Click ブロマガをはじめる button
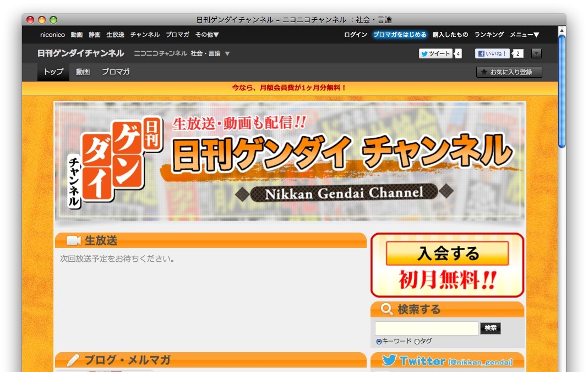Screen dimensions: 588x372 (400, 35)
